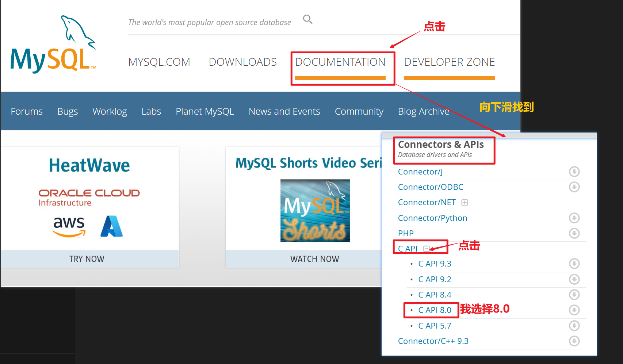Open C API 8.0 link
623x364 pixels.
click(435, 310)
